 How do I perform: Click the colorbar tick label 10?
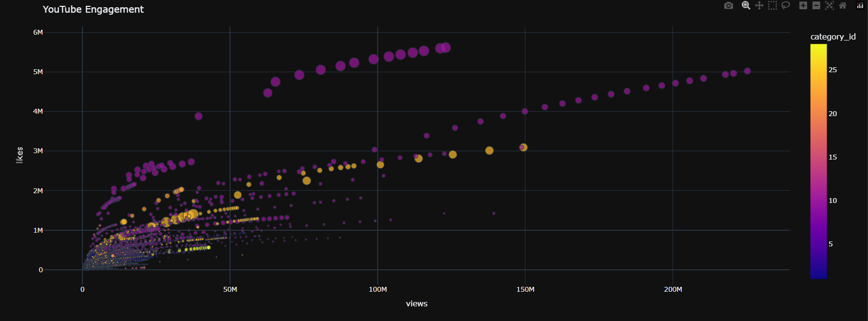coord(833,201)
